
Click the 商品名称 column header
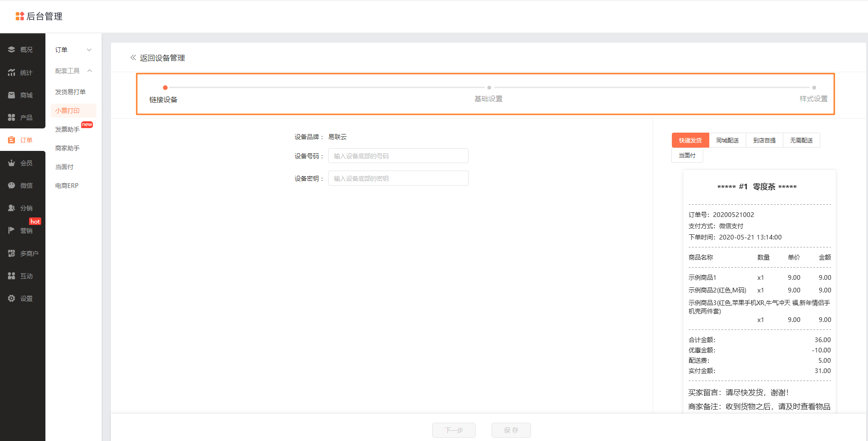click(701, 257)
